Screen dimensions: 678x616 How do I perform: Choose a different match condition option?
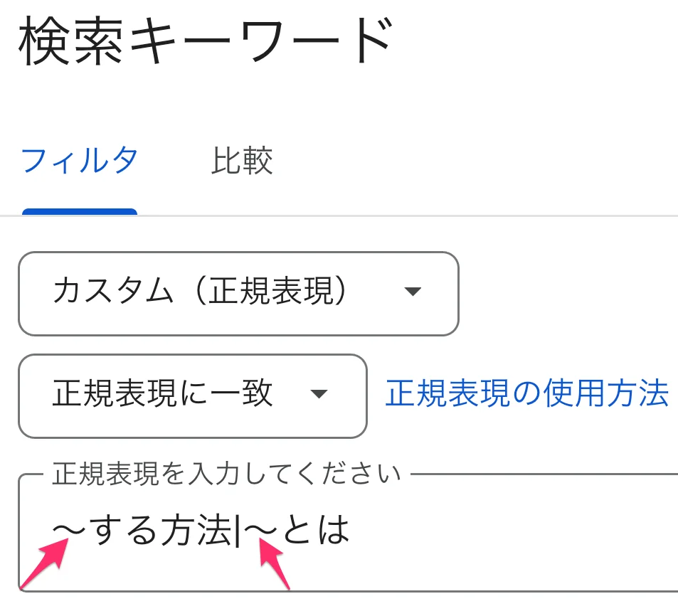(x=192, y=396)
